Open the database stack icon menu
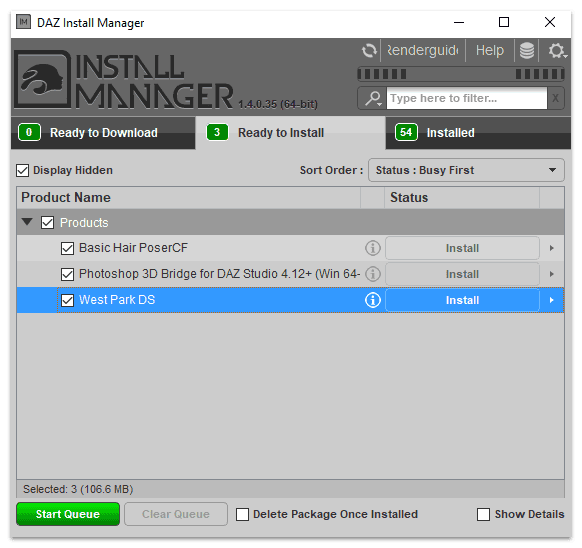 tap(527, 50)
